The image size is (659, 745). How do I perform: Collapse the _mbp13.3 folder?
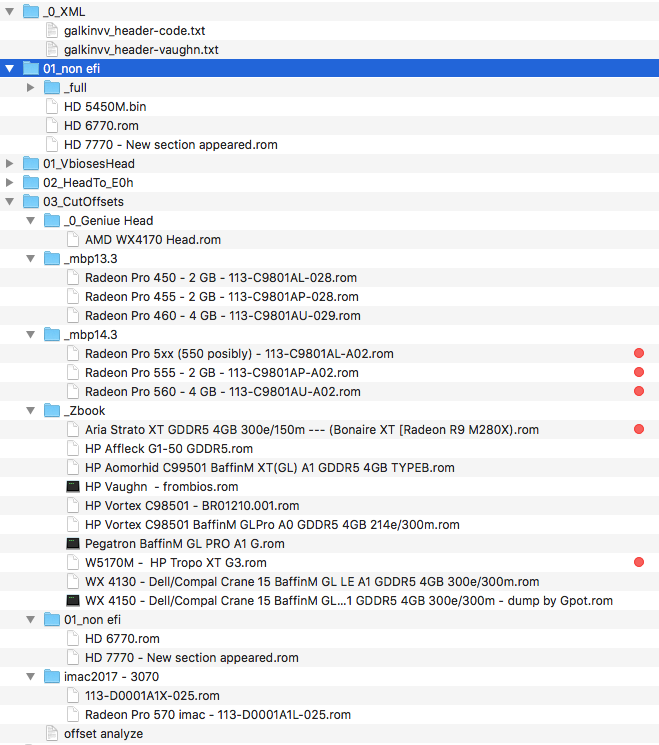[30, 258]
